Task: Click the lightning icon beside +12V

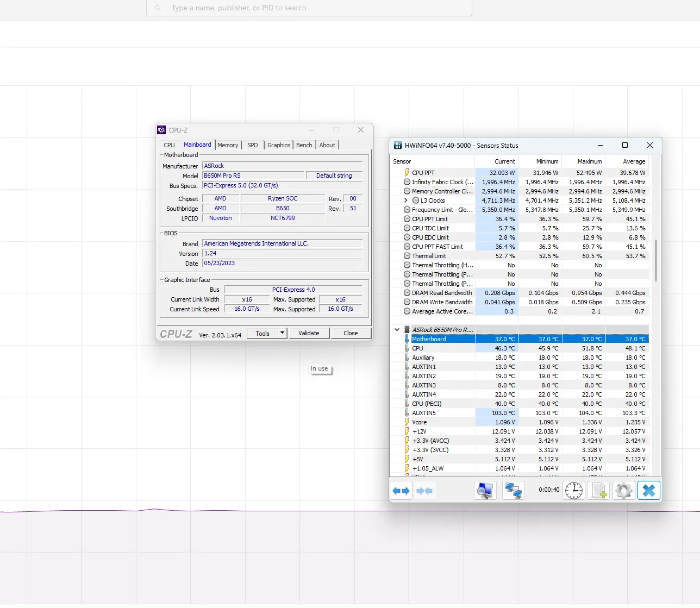Action: 407,431
